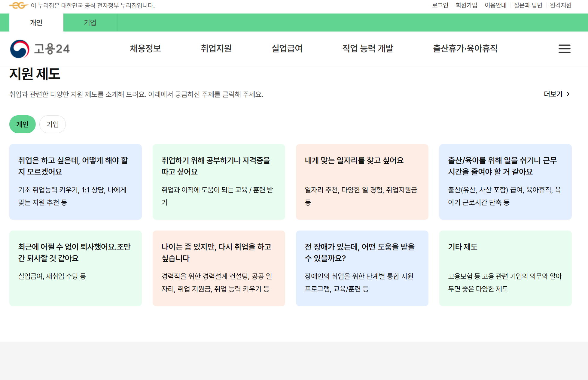Open the 실업급여 menu
The height and width of the screenshot is (380, 588).
click(287, 48)
